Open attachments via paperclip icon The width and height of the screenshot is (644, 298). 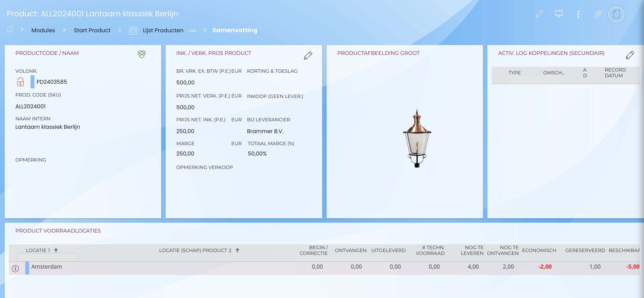pyautogui.click(x=598, y=14)
